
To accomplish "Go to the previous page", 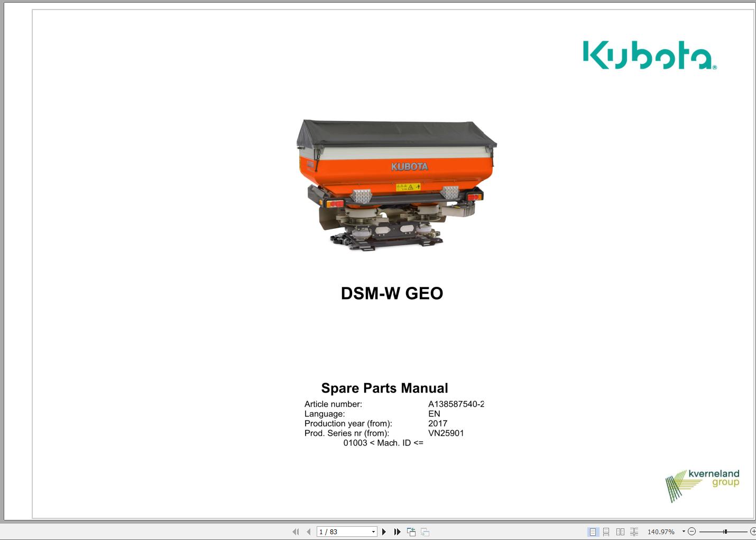I will (307, 532).
